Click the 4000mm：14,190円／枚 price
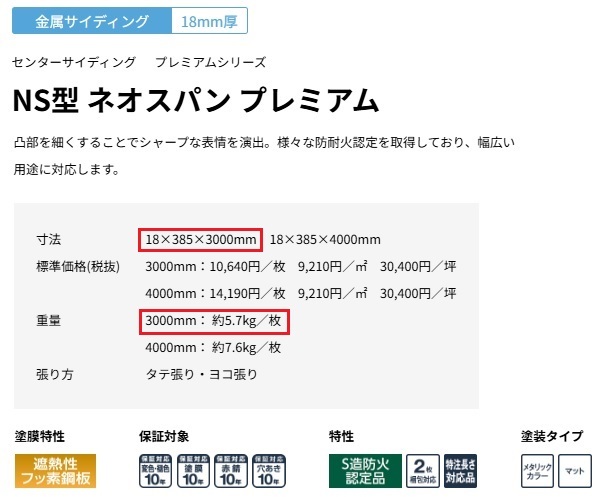The image size is (604, 497). (x=215, y=294)
